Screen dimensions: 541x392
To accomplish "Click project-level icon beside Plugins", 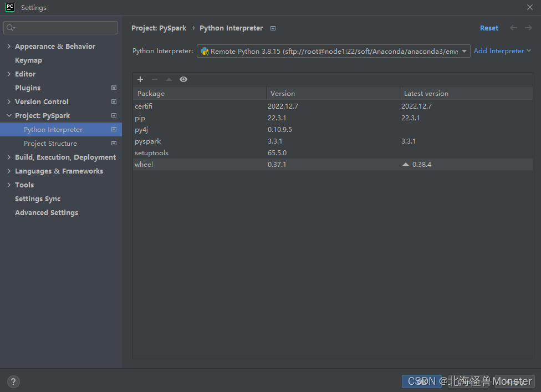I will tap(114, 88).
